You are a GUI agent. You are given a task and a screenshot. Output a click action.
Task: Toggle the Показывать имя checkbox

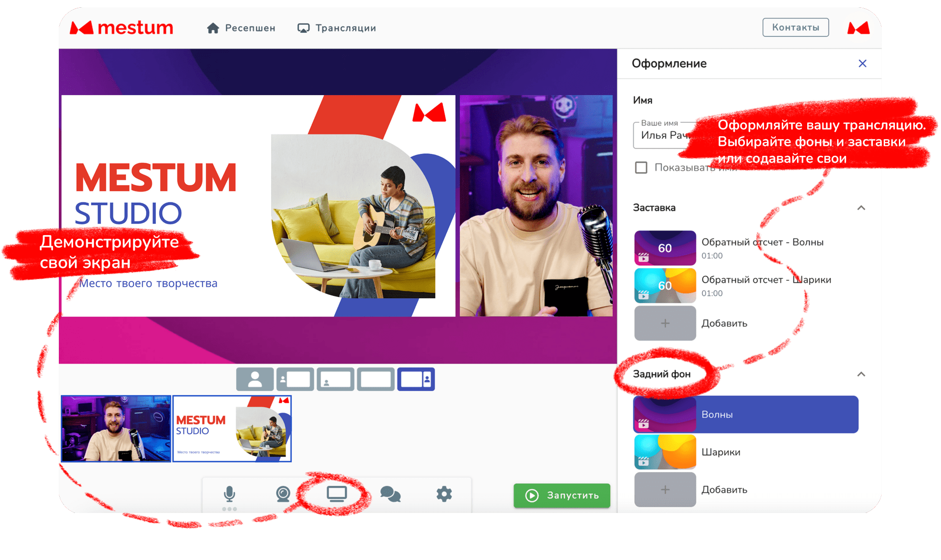click(641, 168)
